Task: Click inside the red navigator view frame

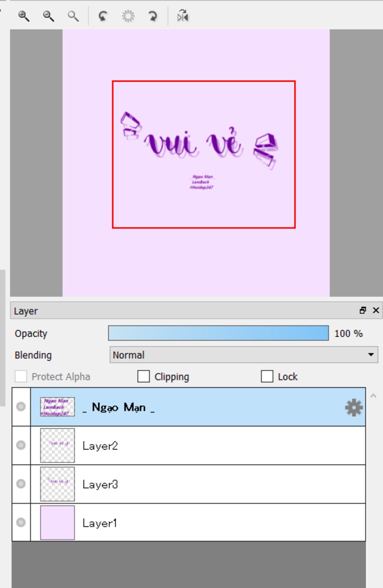Action: 204,154
